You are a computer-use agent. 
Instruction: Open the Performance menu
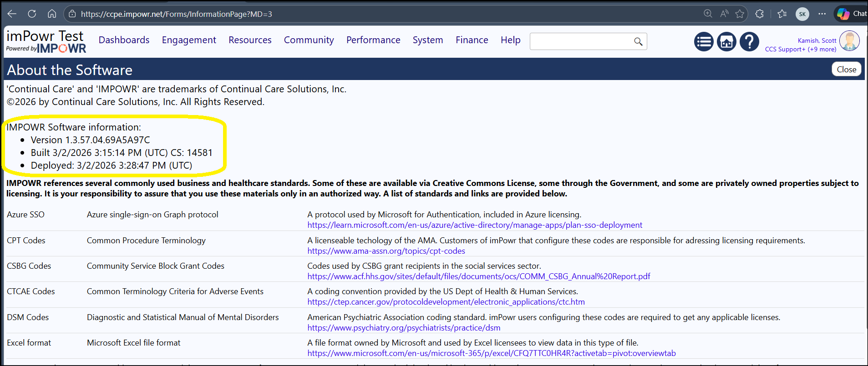[373, 40]
